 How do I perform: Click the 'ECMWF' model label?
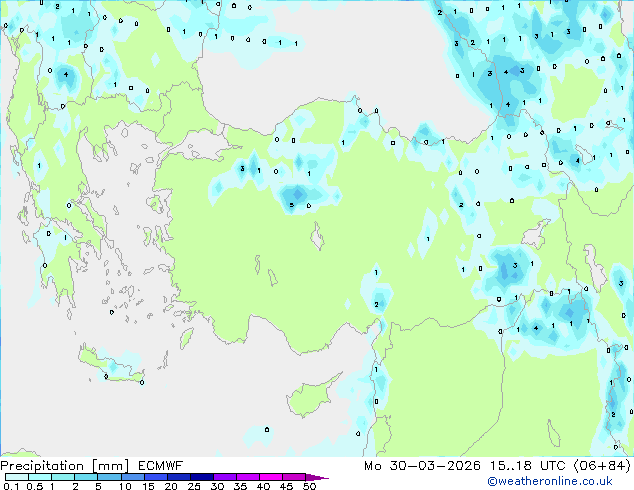(x=161, y=466)
